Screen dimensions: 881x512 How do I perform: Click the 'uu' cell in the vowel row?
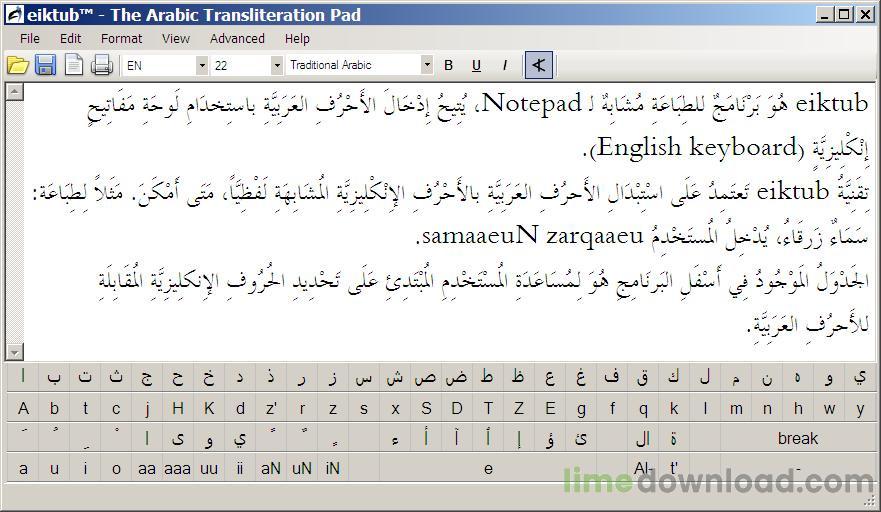[209, 468]
